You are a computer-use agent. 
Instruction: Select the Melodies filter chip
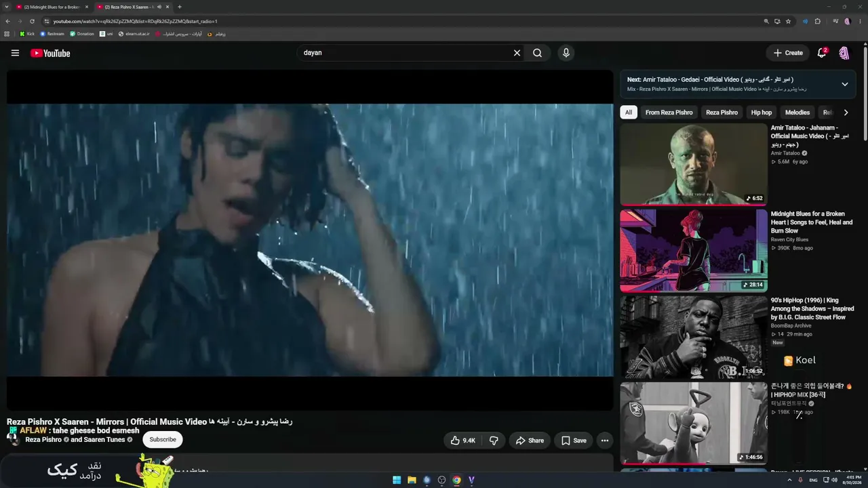point(797,113)
